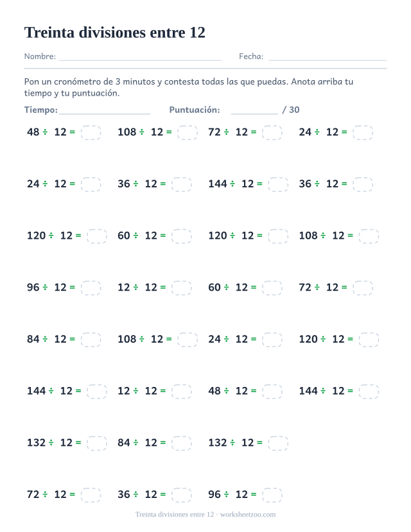Click answer box for 36 ÷ 12 in last row
This screenshot has height=532, width=411.
click(x=182, y=495)
